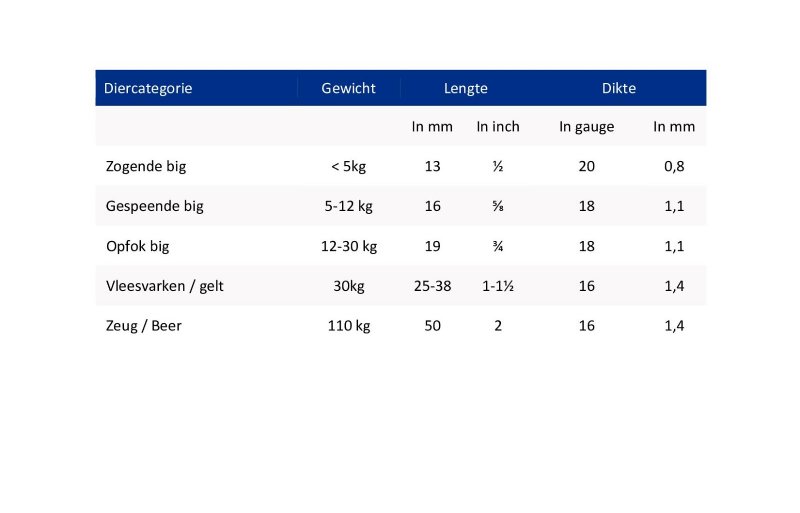Click the 'In gauge' subheader

point(586,127)
